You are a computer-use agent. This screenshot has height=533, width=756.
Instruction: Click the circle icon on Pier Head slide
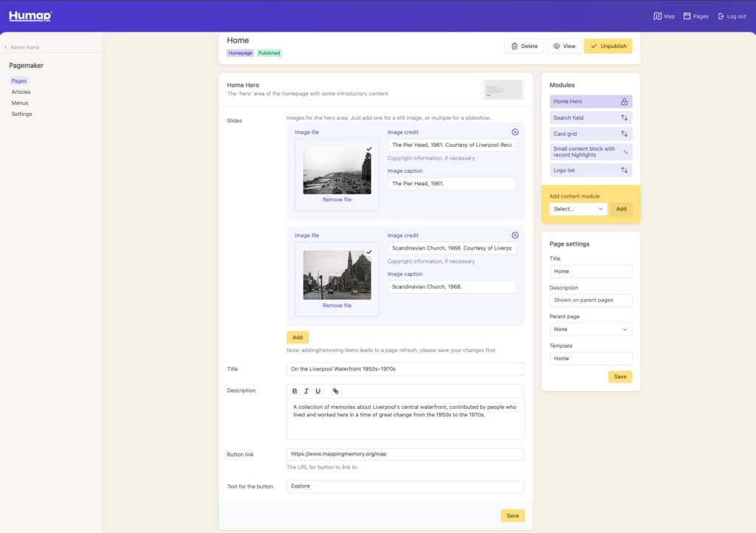[x=515, y=132]
